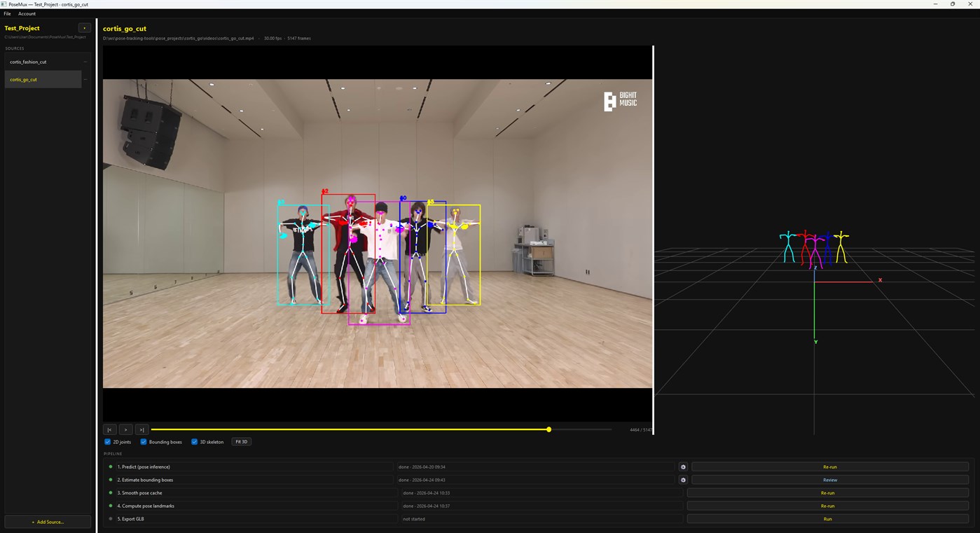The height and width of the screenshot is (533, 980).
Task: Click the 'done - 2026-04-24 10:33' status
Action: pyautogui.click(x=426, y=493)
